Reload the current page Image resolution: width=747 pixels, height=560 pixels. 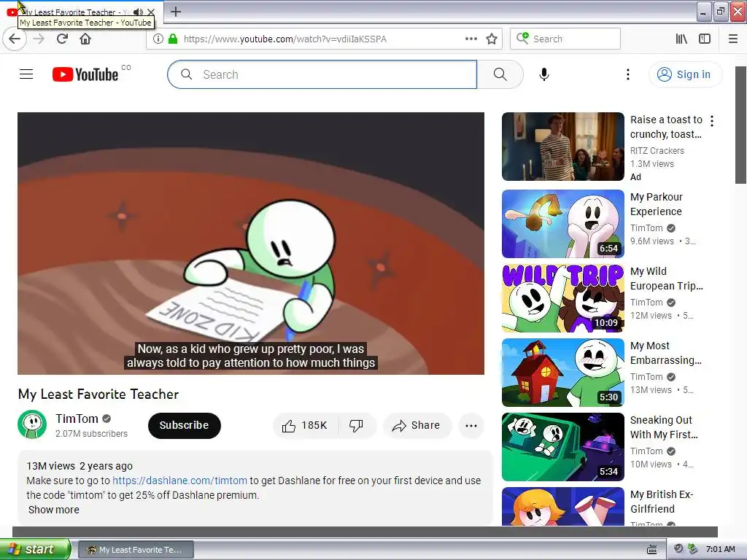pos(62,39)
